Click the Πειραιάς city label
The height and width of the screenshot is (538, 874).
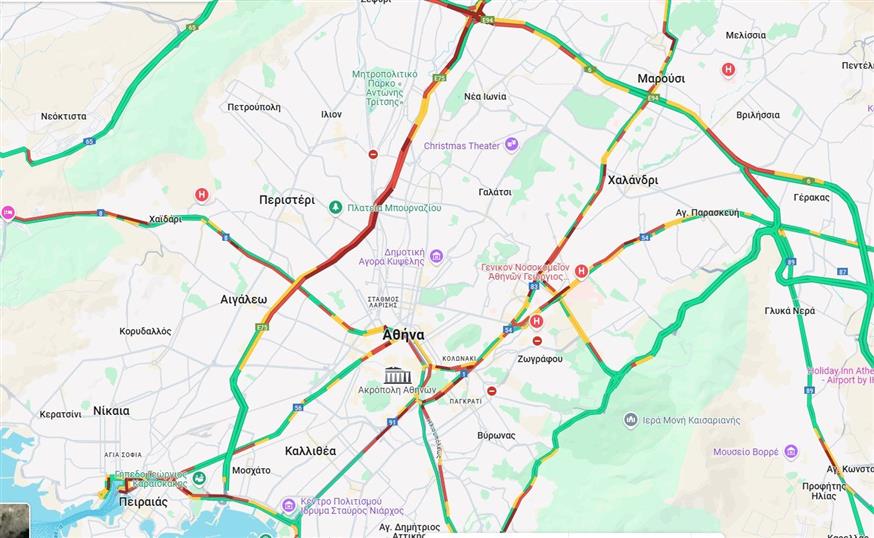(x=143, y=502)
